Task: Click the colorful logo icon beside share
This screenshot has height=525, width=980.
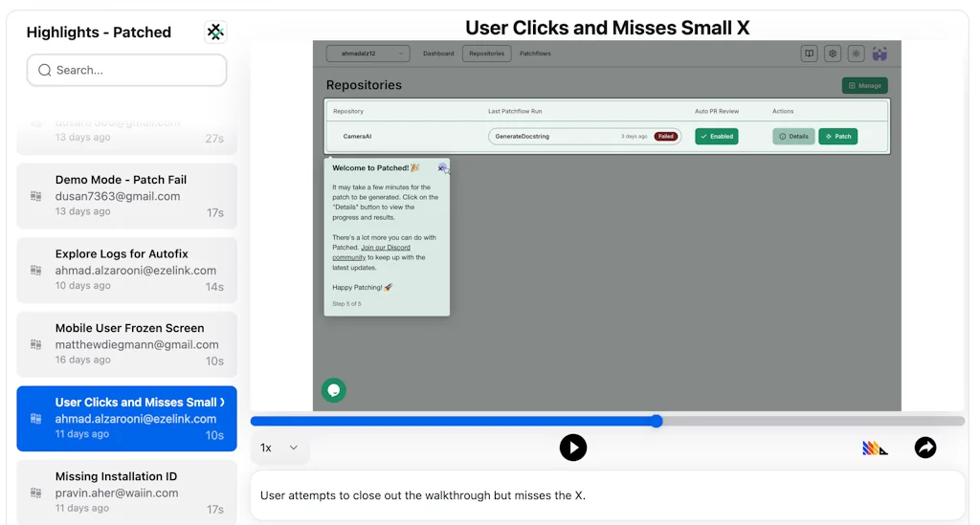Action: [x=875, y=448]
